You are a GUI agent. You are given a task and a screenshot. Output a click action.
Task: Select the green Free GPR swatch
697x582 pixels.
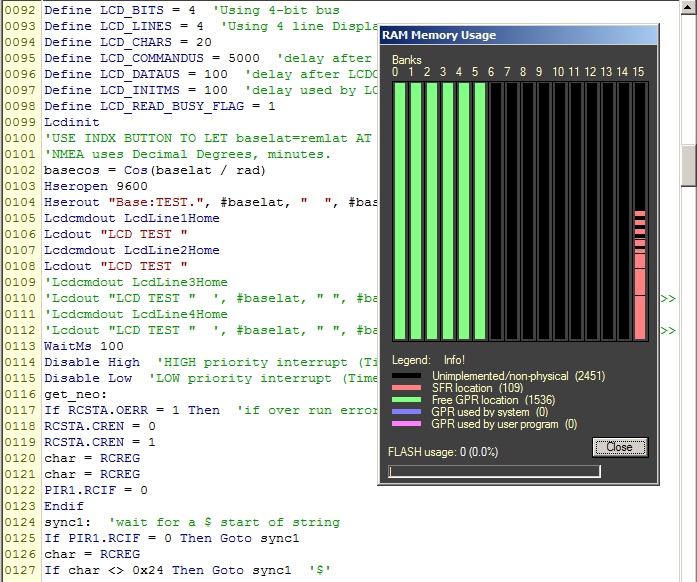coord(406,400)
